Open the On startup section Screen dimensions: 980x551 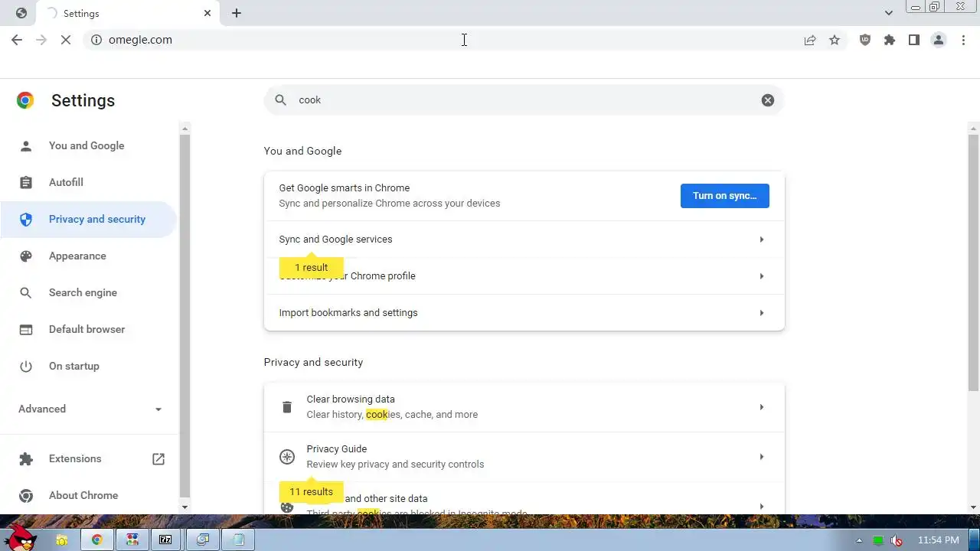click(x=73, y=367)
